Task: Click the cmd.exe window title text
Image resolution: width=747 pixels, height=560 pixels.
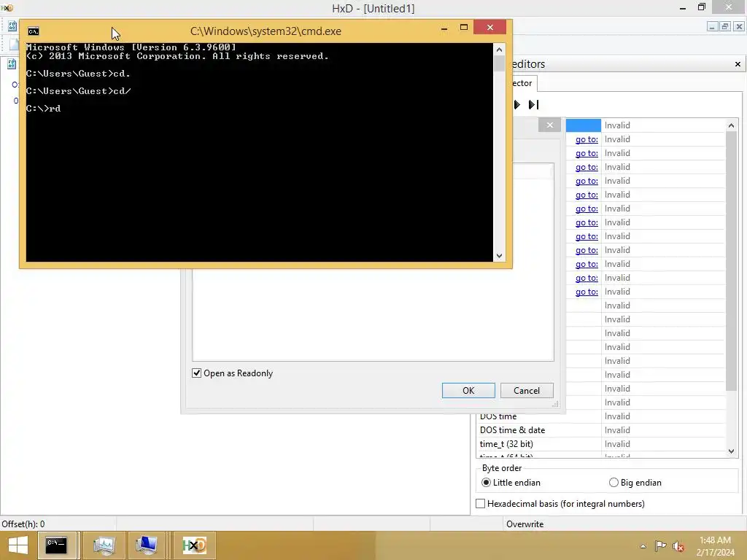Action: pos(266,31)
